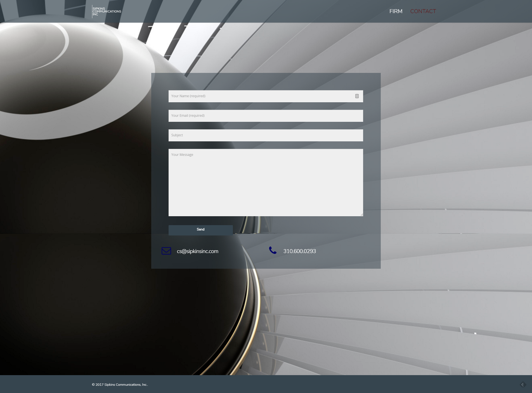The width and height of the screenshot is (532, 393).
Task: Click the 310.600.0293 phone number
Action: [299, 251]
